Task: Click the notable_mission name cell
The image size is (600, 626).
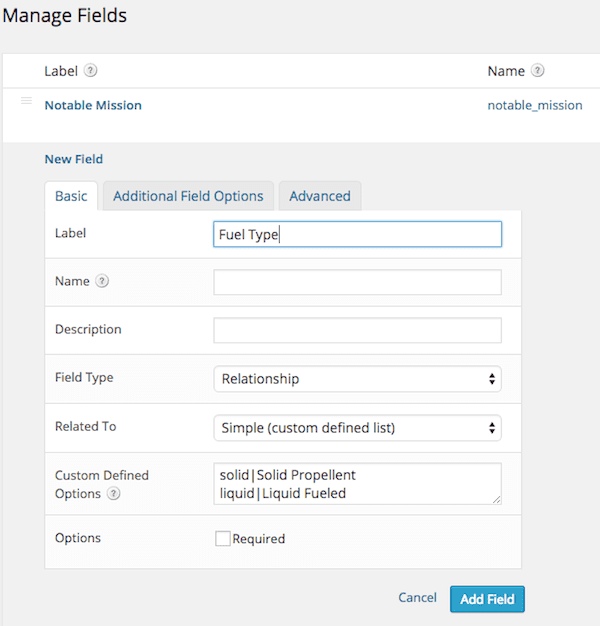Action: pos(535,105)
